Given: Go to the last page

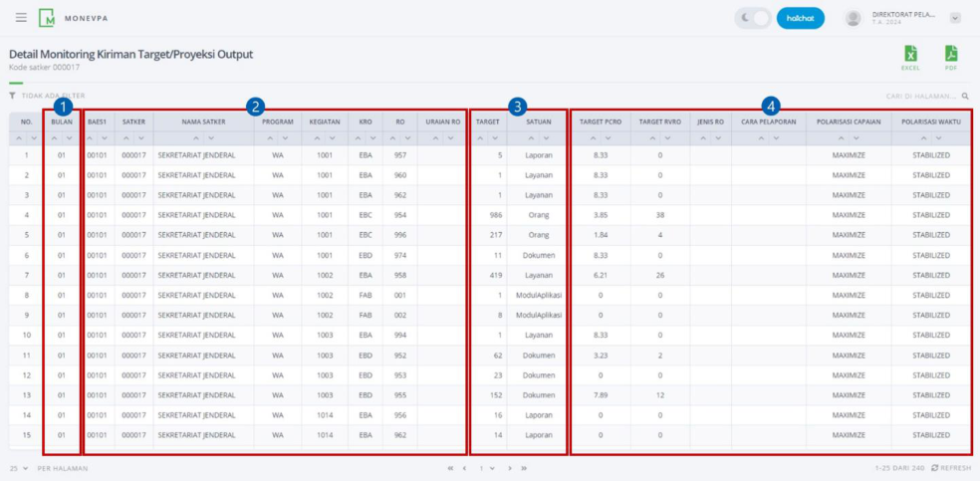Looking at the screenshot, I should point(524,468).
